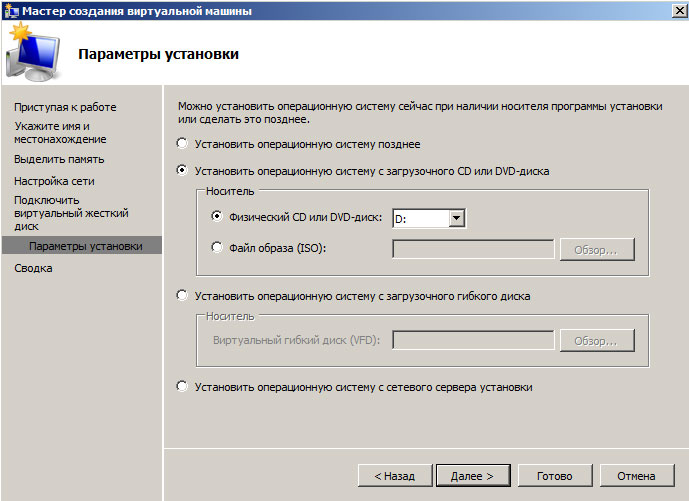Click the wizard icon in title bar

point(11,11)
